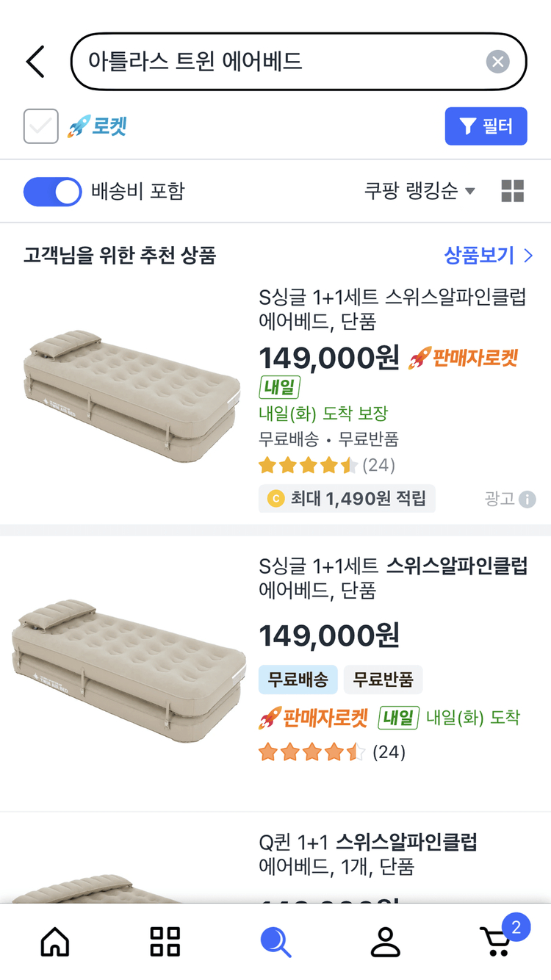This screenshot has height=980, width=551.
Task: Open My Coupang profile icon
Action: coord(385,941)
